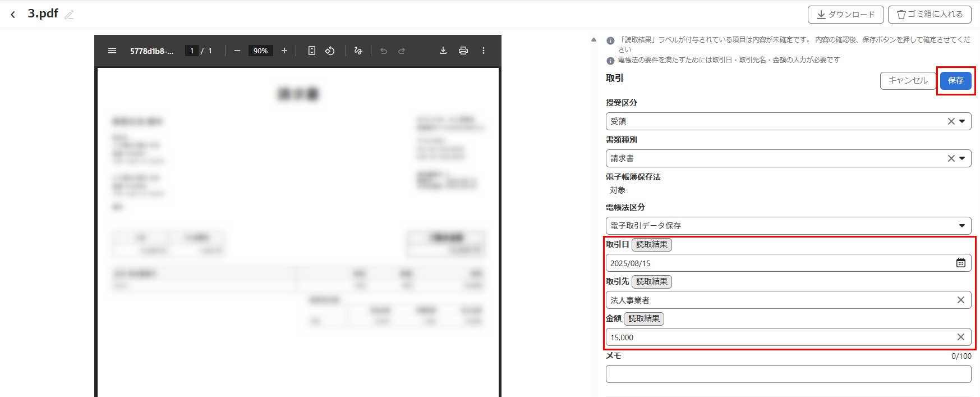The height and width of the screenshot is (397, 980).
Task: Clear the 金額 field value
Action: click(961, 337)
